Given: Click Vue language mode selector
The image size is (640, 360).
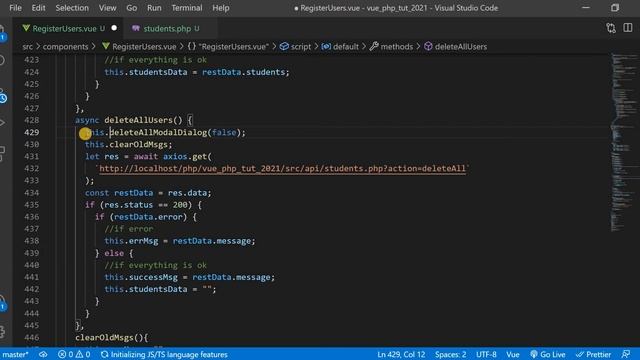Looking at the screenshot, I should tap(513, 354).
